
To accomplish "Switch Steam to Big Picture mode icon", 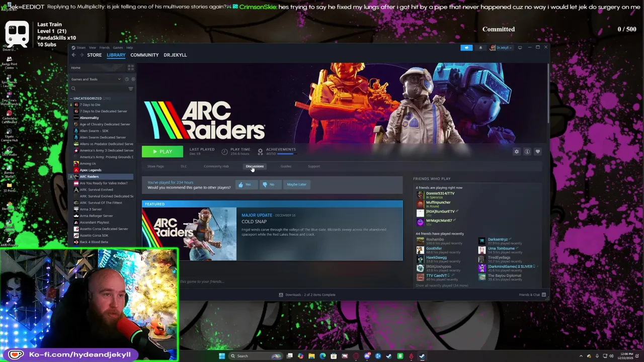I will [x=520, y=48].
